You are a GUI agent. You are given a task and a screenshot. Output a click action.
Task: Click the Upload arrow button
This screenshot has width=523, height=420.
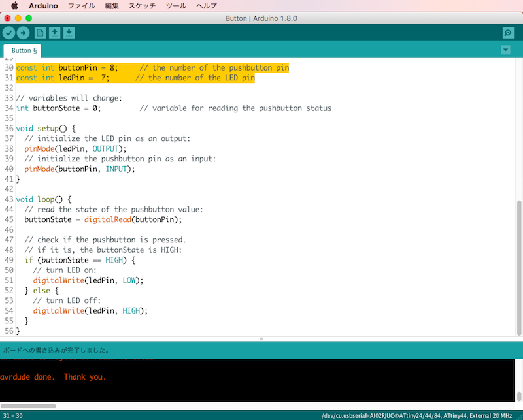point(24,33)
